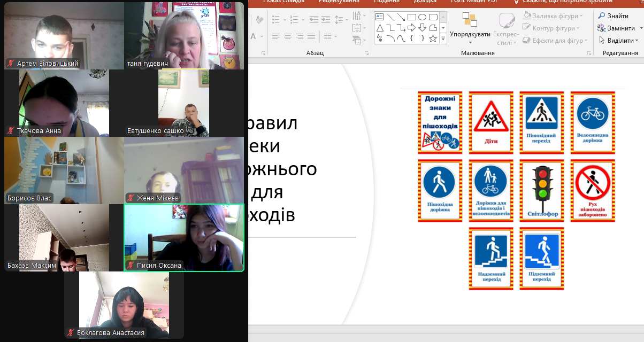
Task: Select the Right Brace shape
Action: [423, 38]
